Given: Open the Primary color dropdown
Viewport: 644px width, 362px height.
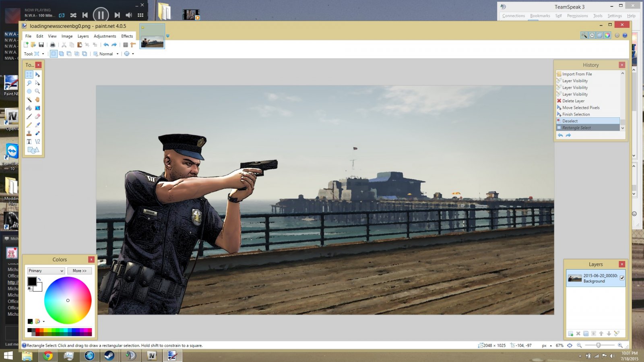Looking at the screenshot, I should pos(46,271).
